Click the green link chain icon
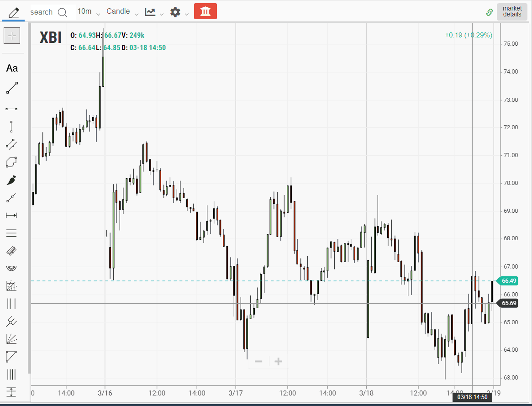 (490, 12)
